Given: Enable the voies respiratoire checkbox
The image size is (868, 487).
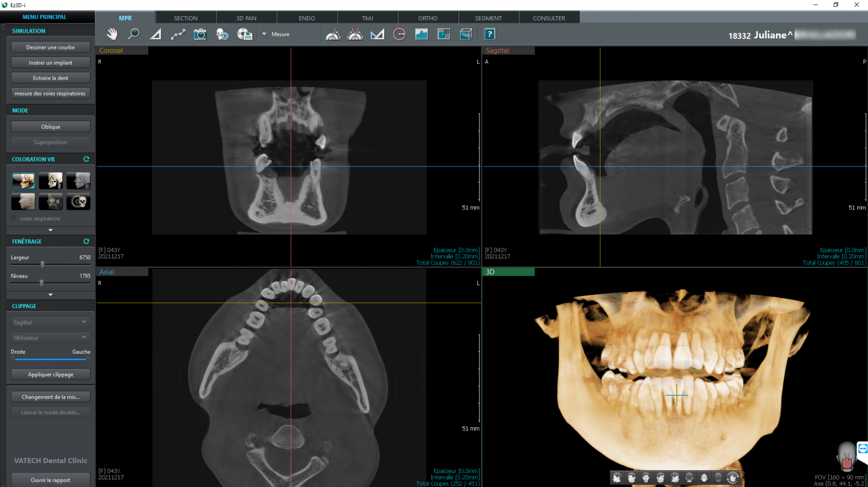Looking at the screenshot, I should pyautogui.click(x=14, y=219).
